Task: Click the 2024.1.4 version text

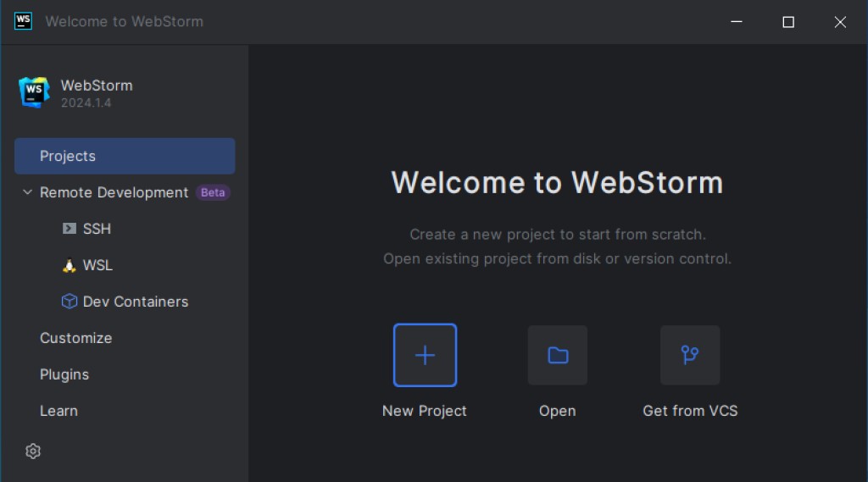Action: (86, 103)
